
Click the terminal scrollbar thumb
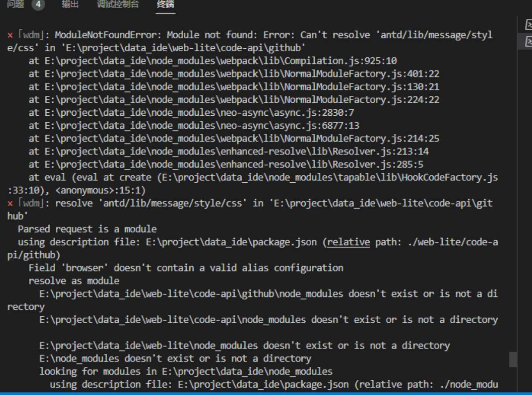point(513,359)
